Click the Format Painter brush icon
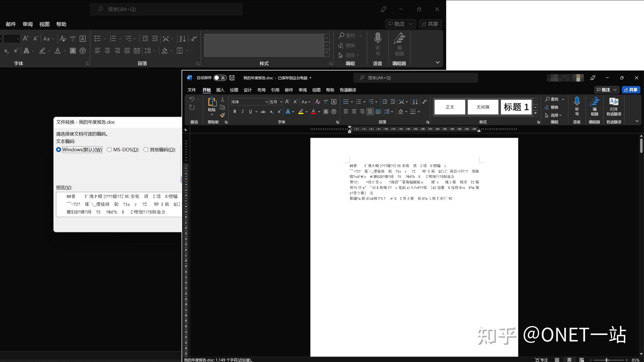644x362 pixels. (x=222, y=115)
